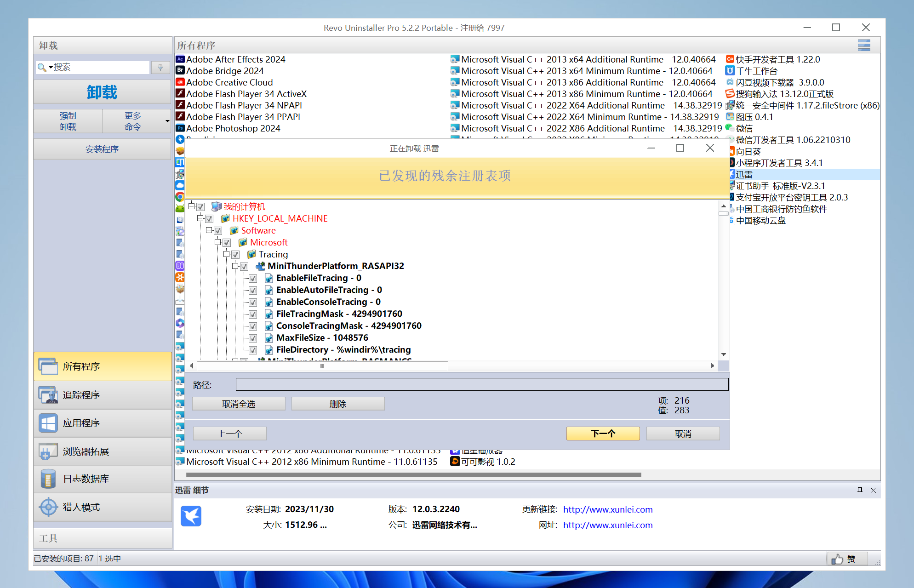
Task: Select the 图压 0.4.1 icon
Action: click(x=730, y=117)
